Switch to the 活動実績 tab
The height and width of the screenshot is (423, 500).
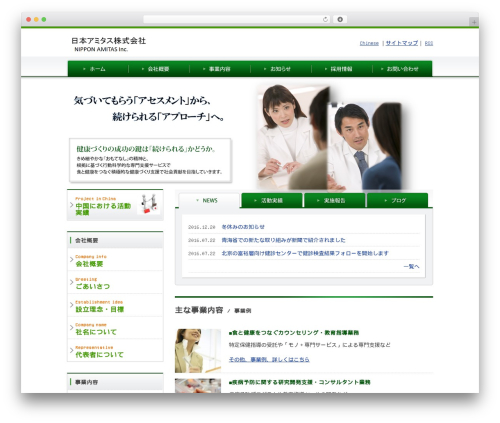tap(272, 200)
